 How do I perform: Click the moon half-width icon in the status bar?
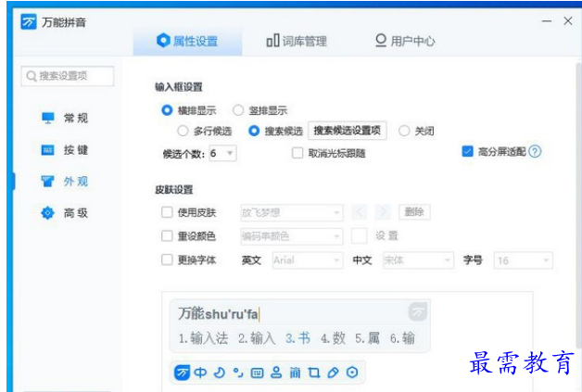(220, 373)
